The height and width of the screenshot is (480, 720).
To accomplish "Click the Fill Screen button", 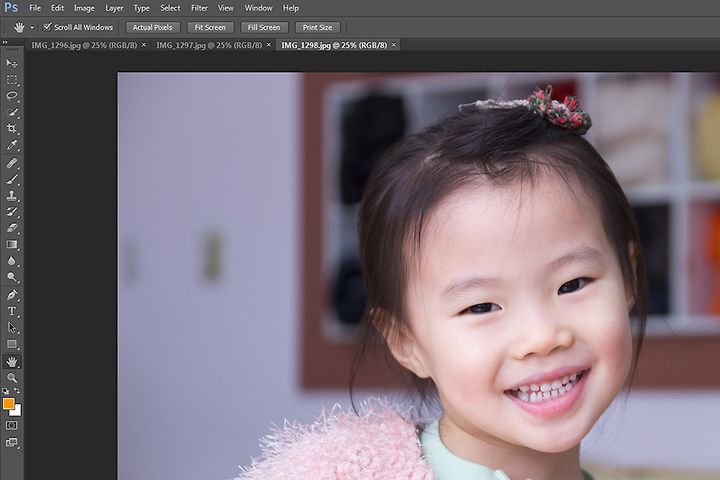I will point(264,28).
